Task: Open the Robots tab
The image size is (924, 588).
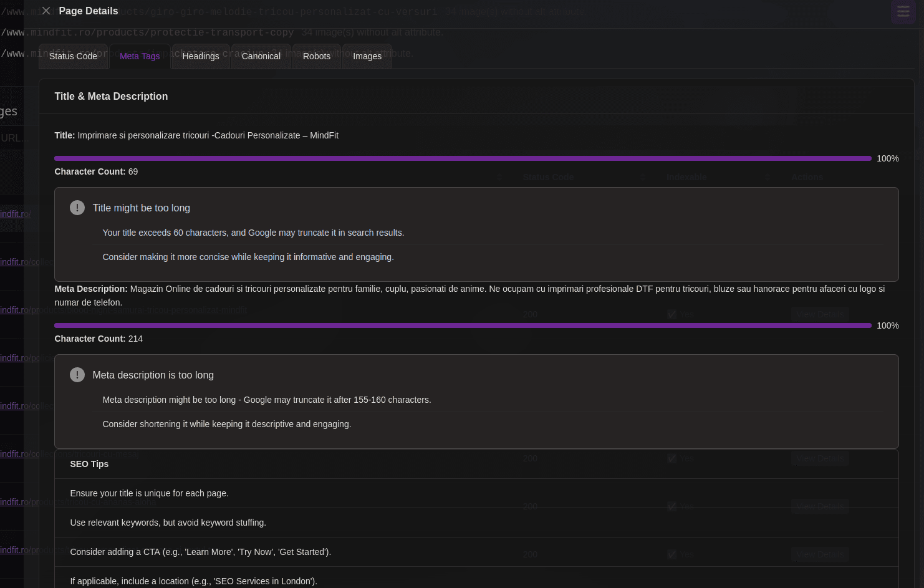Action: pos(317,56)
